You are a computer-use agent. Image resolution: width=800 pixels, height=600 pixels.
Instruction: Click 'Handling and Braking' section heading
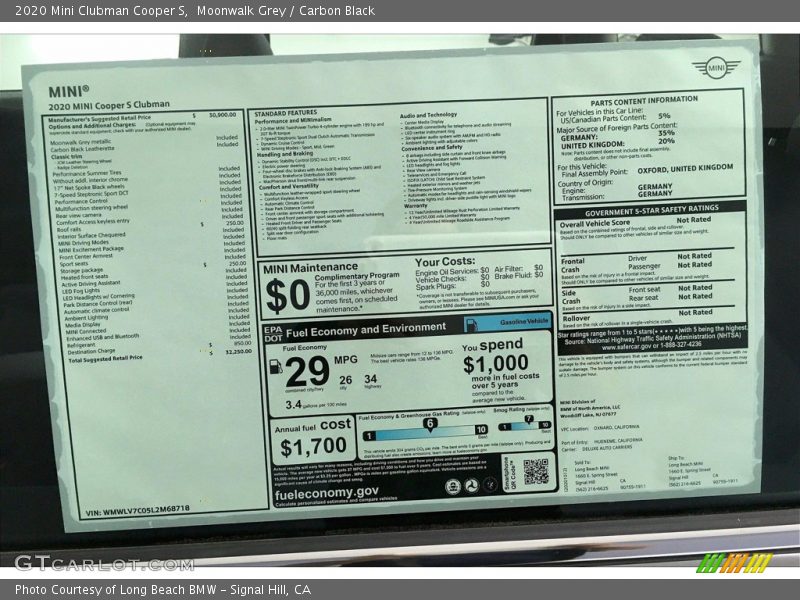coord(285,154)
